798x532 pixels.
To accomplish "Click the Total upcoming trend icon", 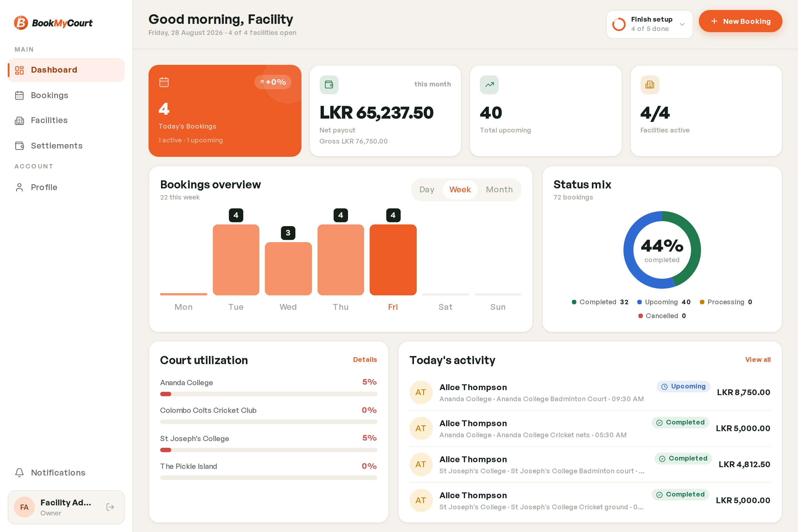I will point(489,85).
